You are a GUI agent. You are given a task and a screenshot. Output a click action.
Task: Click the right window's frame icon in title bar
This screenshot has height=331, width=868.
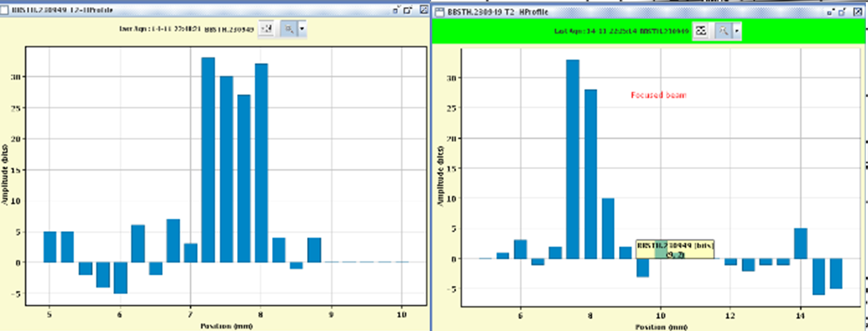click(439, 11)
